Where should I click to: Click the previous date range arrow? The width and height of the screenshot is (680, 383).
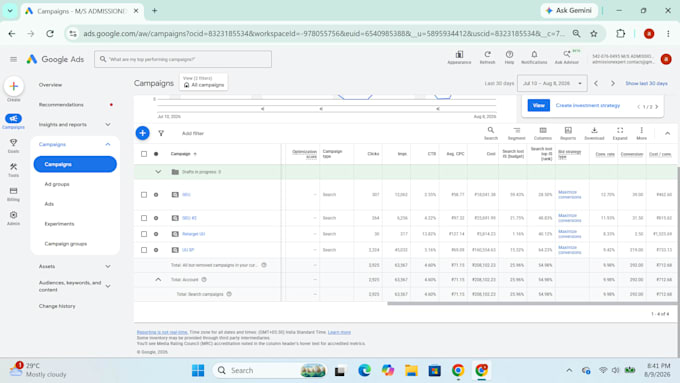pos(596,83)
